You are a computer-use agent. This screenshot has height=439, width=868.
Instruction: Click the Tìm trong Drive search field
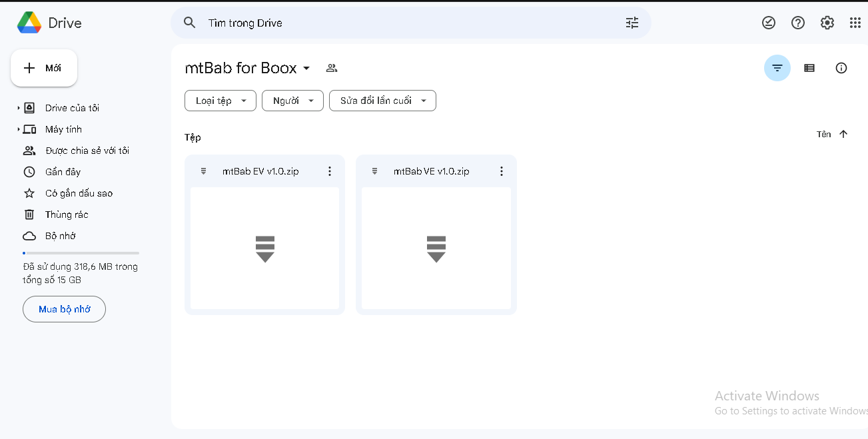click(400, 23)
